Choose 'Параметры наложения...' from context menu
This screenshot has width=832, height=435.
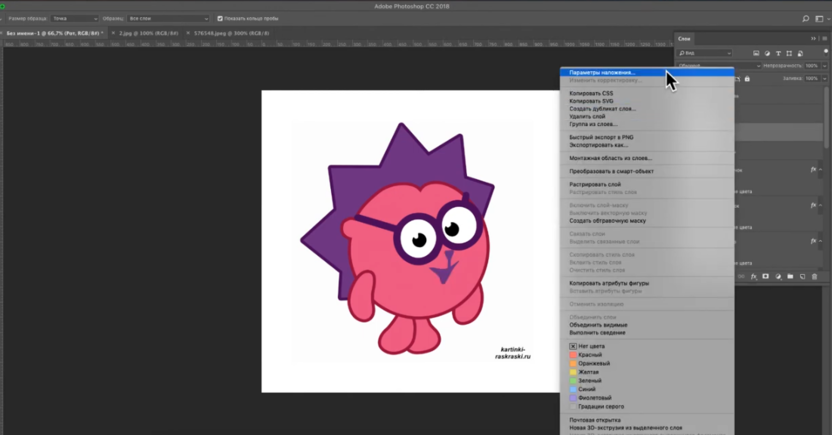[602, 72]
